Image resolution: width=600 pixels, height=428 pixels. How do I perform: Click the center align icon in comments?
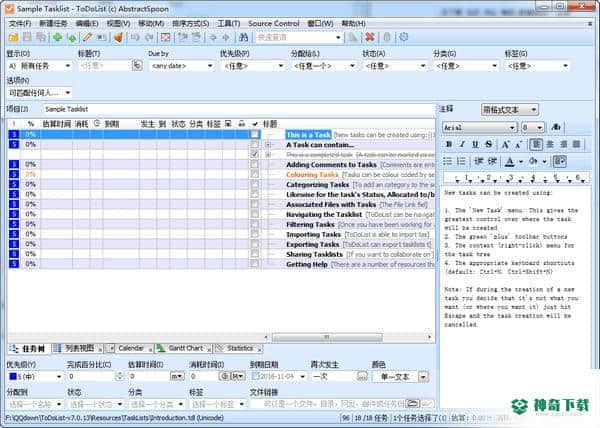tap(550, 144)
